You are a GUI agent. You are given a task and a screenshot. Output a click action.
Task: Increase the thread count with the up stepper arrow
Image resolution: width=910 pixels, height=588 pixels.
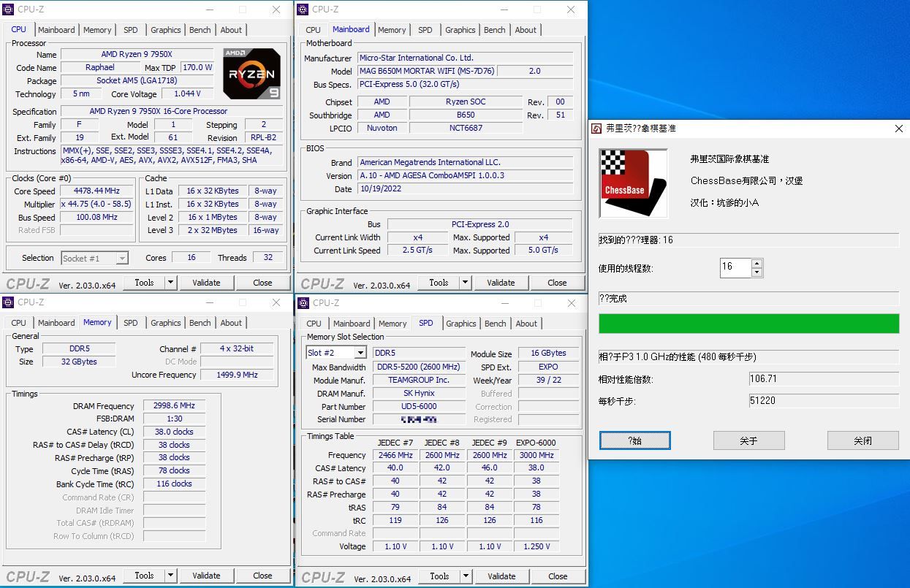click(x=757, y=264)
